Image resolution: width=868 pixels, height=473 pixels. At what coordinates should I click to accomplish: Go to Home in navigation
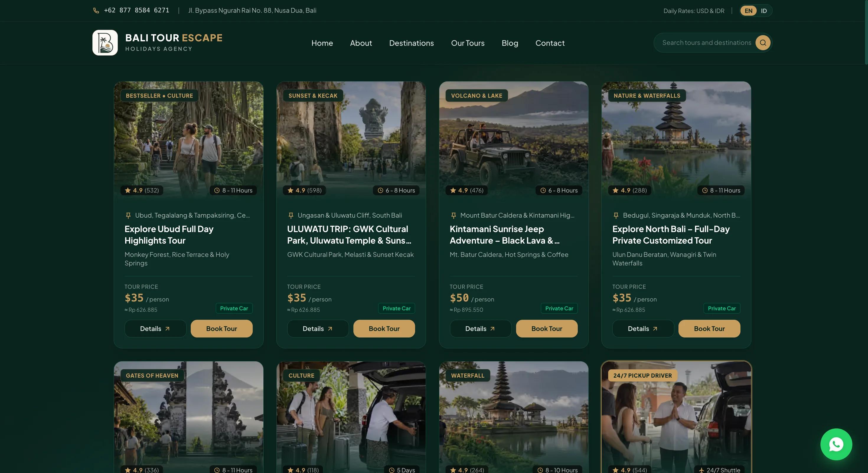(x=322, y=43)
